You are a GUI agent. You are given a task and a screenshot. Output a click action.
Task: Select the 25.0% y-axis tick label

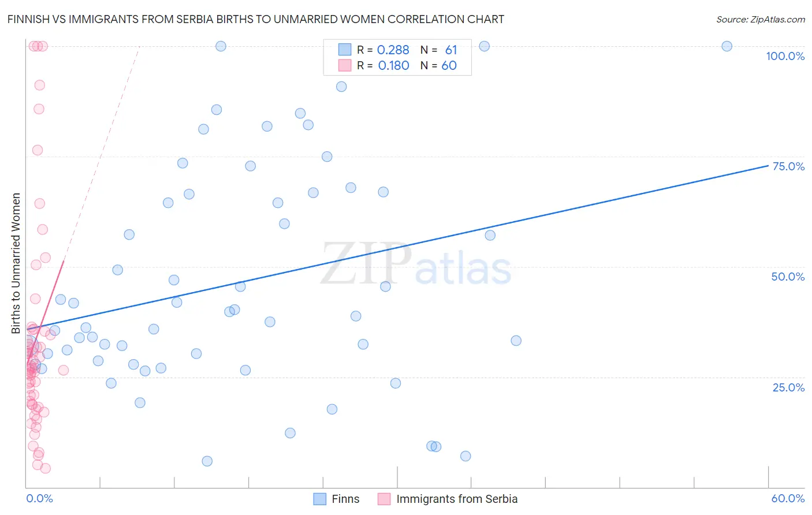tap(788, 387)
